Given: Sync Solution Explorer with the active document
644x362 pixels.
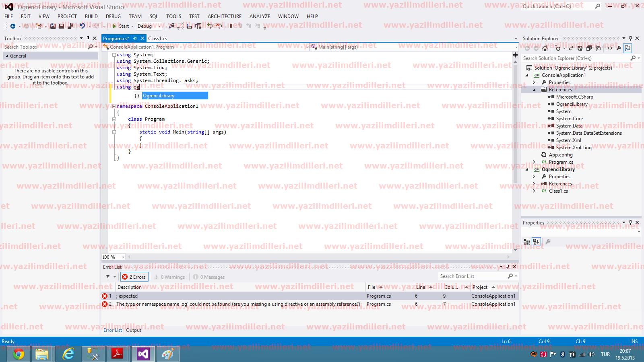Looking at the screenshot, I should coord(571,48).
